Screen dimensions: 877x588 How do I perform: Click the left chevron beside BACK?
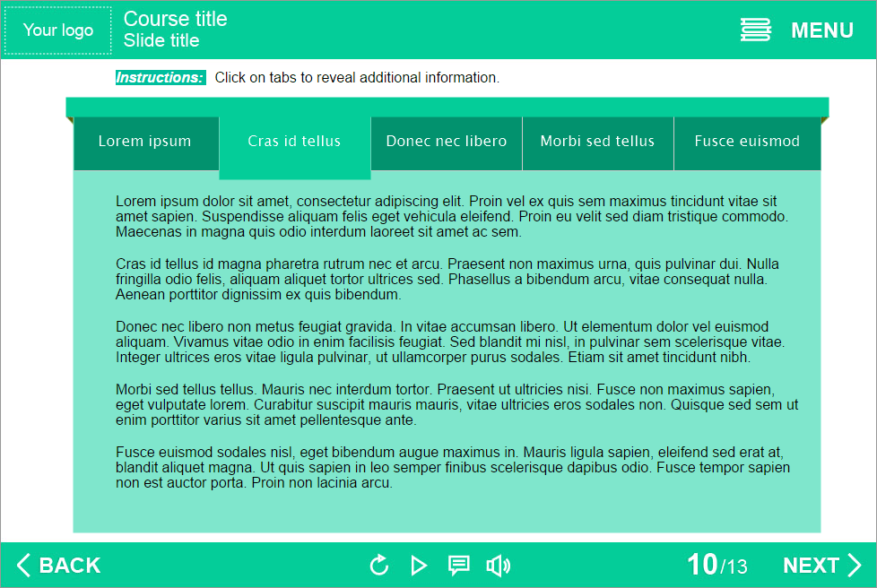23,565
